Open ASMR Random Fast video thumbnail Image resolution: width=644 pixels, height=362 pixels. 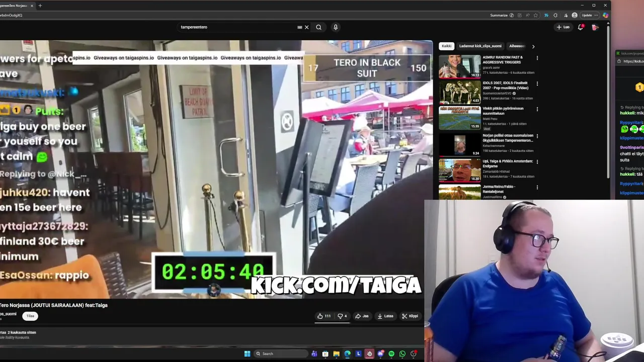pyautogui.click(x=460, y=66)
